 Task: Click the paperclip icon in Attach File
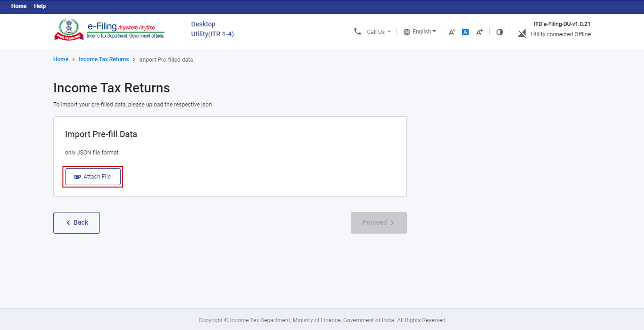[77, 177]
